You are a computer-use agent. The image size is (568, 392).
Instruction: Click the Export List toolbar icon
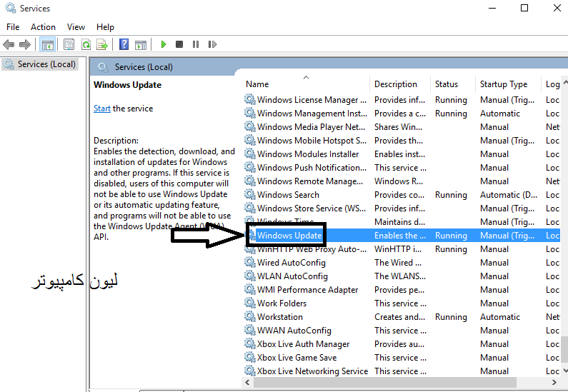(102, 44)
